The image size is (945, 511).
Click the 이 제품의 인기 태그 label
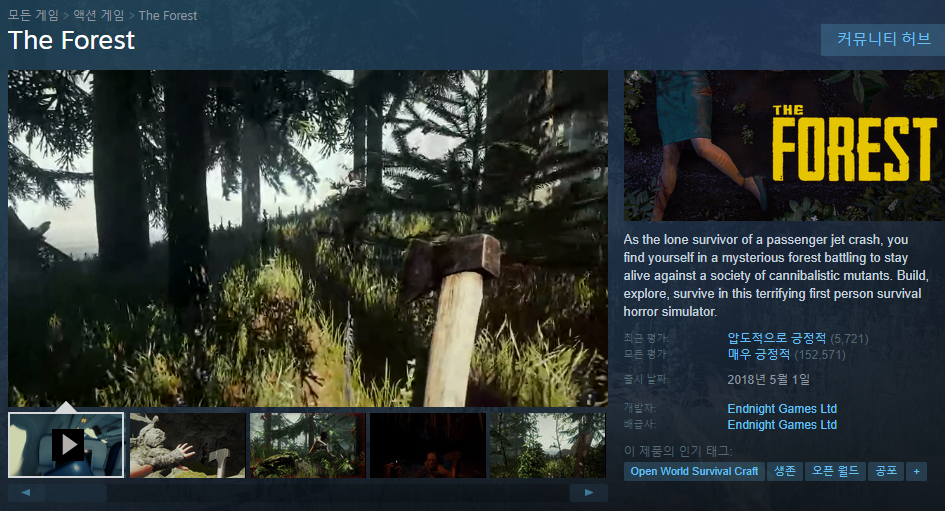[x=678, y=451]
